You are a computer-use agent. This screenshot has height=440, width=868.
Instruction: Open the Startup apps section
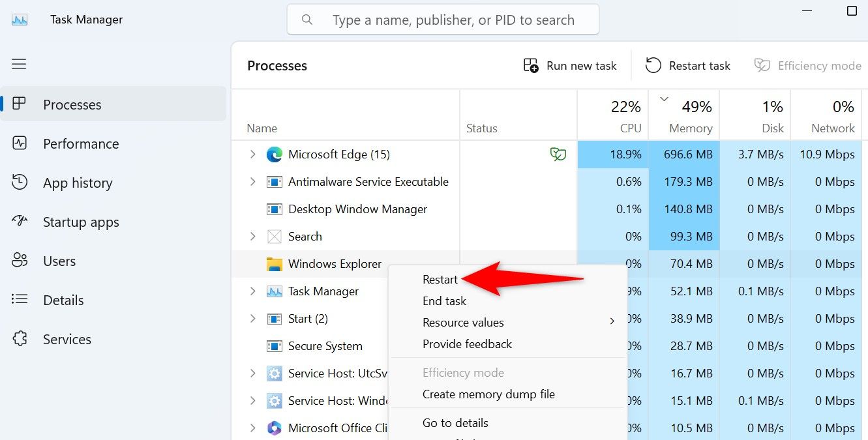[x=80, y=222]
